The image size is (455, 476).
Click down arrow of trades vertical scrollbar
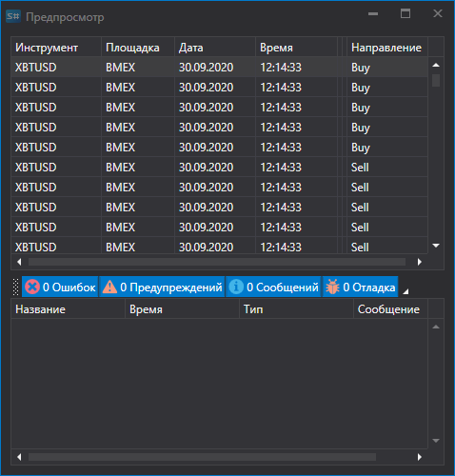click(x=436, y=246)
